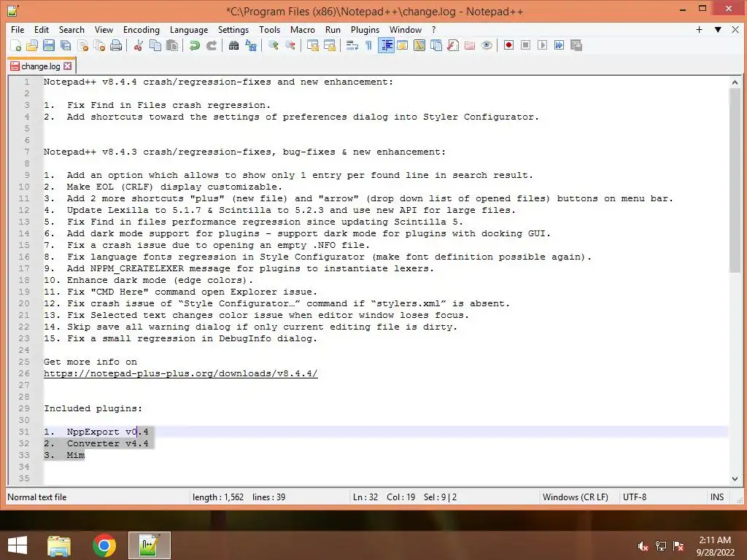Click the editor scrollbar down arrow
This screenshot has width=747, height=560.
pyautogui.click(x=735, y=478)
